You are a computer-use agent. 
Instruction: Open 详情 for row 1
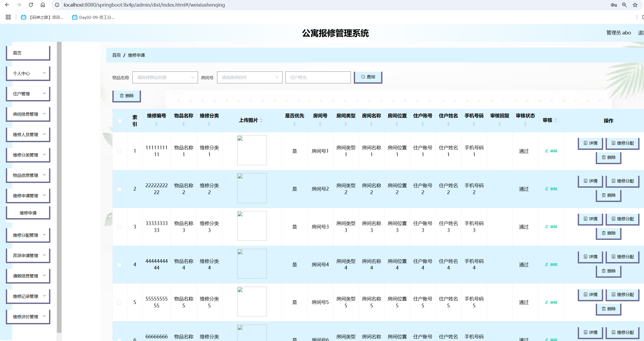590,143
